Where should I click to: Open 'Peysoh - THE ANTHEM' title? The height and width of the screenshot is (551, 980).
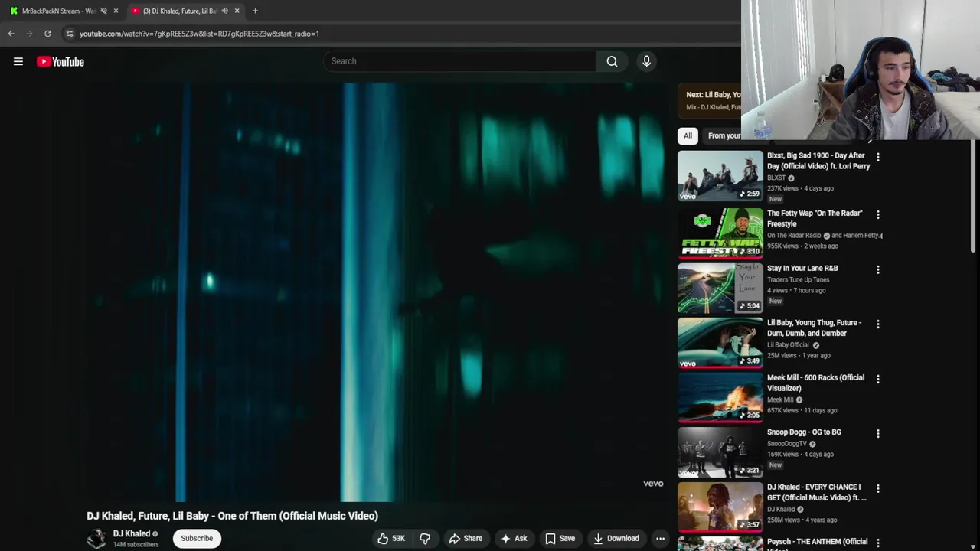(x=817, y=544)
